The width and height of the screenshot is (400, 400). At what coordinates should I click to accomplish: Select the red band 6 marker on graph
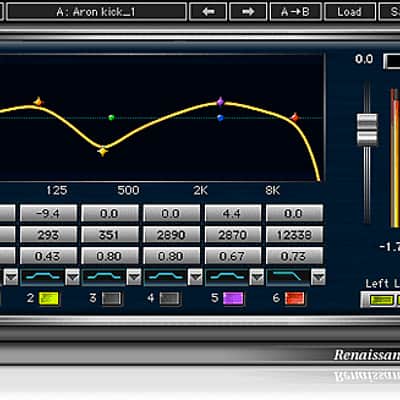point(295,117)
